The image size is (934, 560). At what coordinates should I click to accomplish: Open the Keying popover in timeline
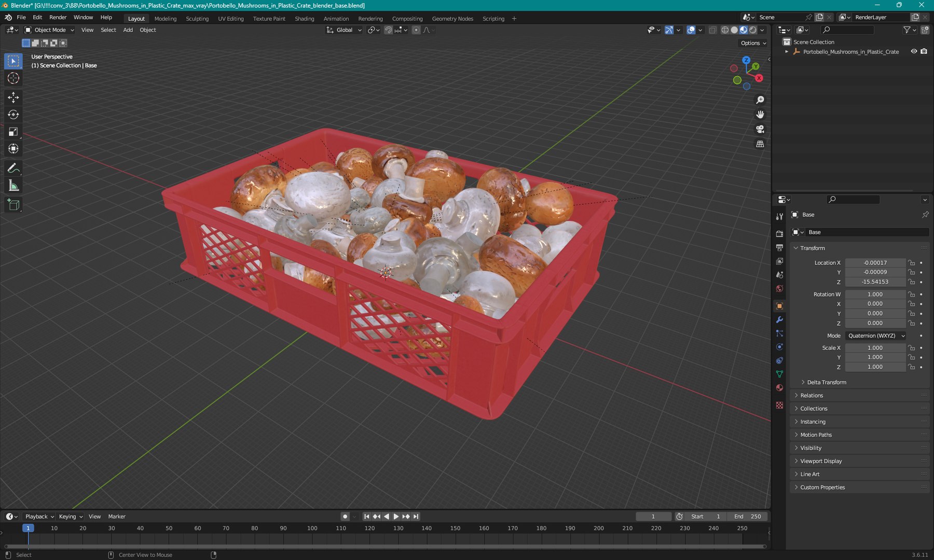click(x=71, y=516)
